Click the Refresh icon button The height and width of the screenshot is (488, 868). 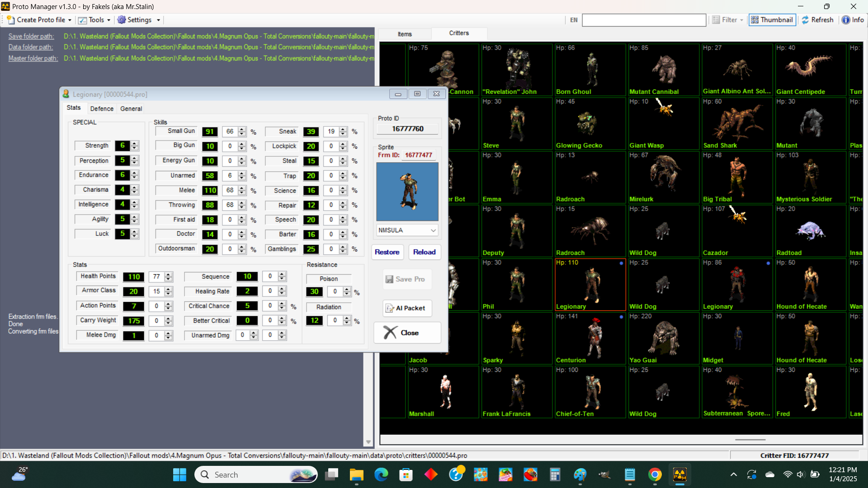tap(817, 20)
